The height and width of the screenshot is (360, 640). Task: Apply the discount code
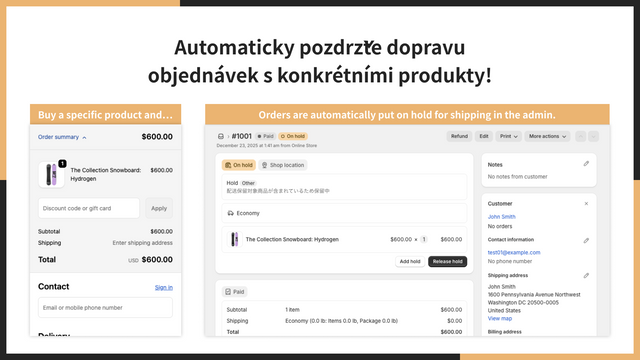tap(159, 208)
